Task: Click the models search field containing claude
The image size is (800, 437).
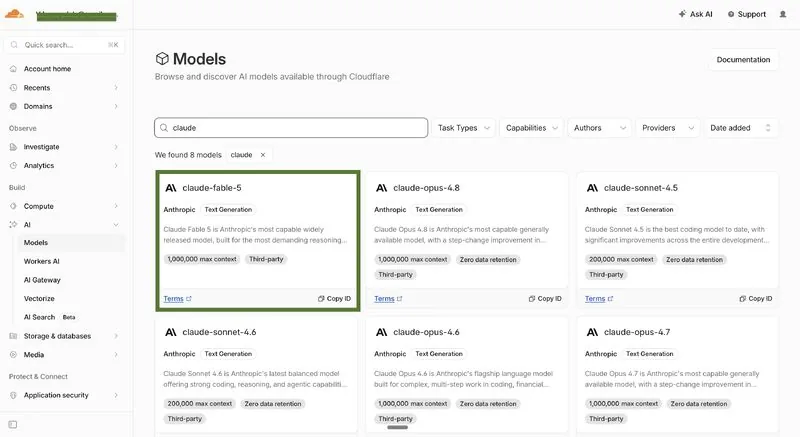Action: click(291, 128)
